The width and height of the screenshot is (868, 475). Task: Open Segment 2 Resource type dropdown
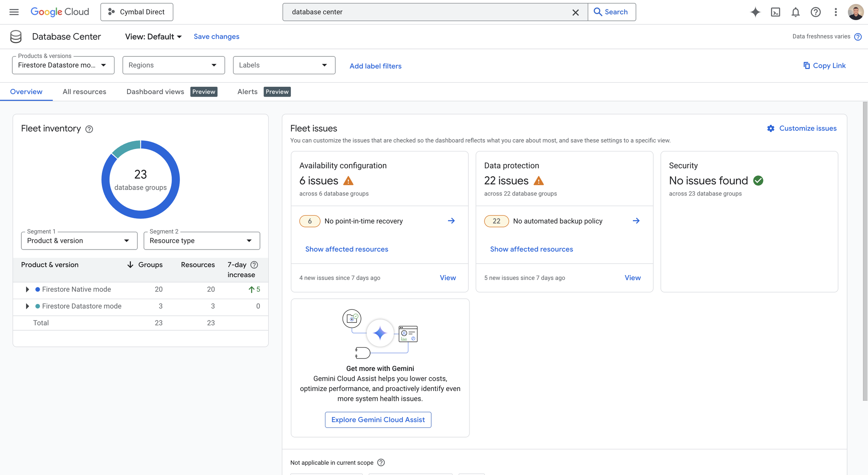click(202, 240)
